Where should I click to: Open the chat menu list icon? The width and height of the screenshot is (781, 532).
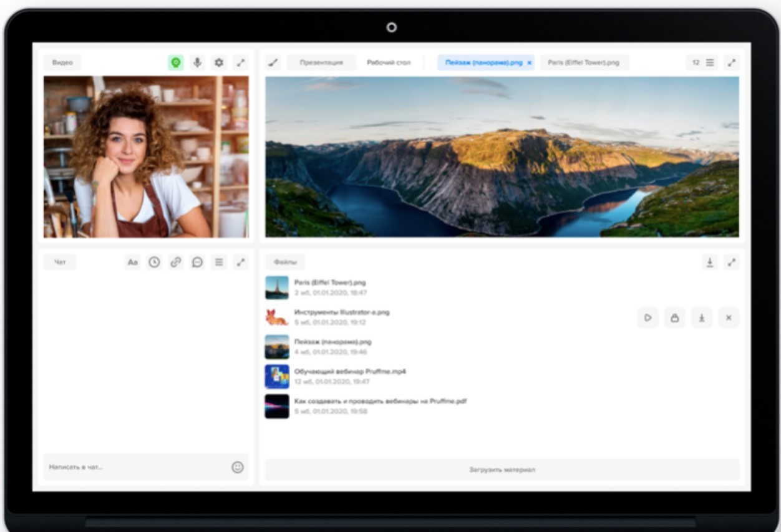click(219, 263)
